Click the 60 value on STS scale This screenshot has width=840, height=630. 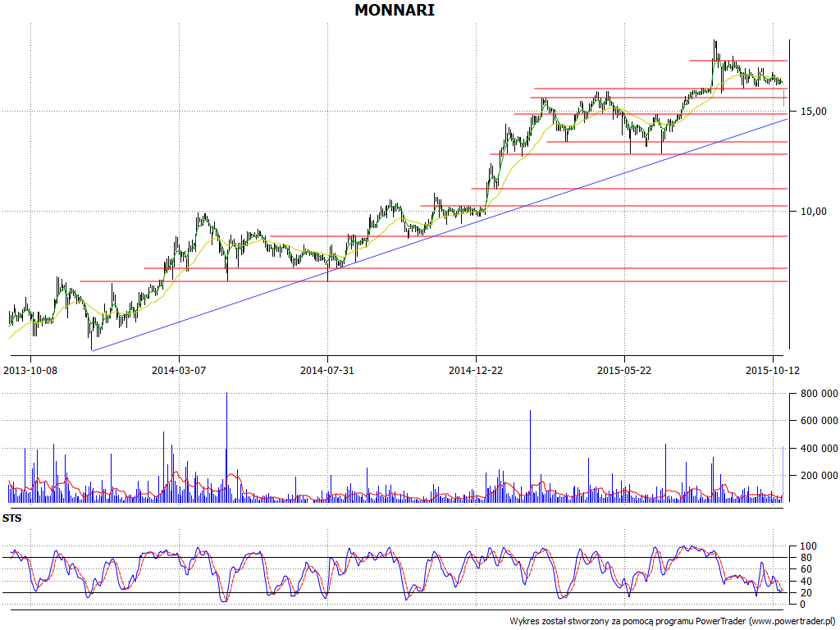(x=806, y=569)
